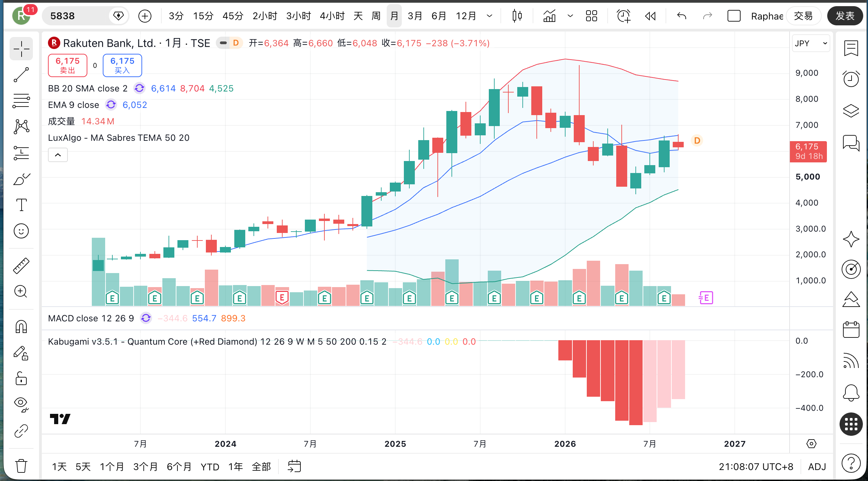Select the 4小时 interval

click(332, 16)
